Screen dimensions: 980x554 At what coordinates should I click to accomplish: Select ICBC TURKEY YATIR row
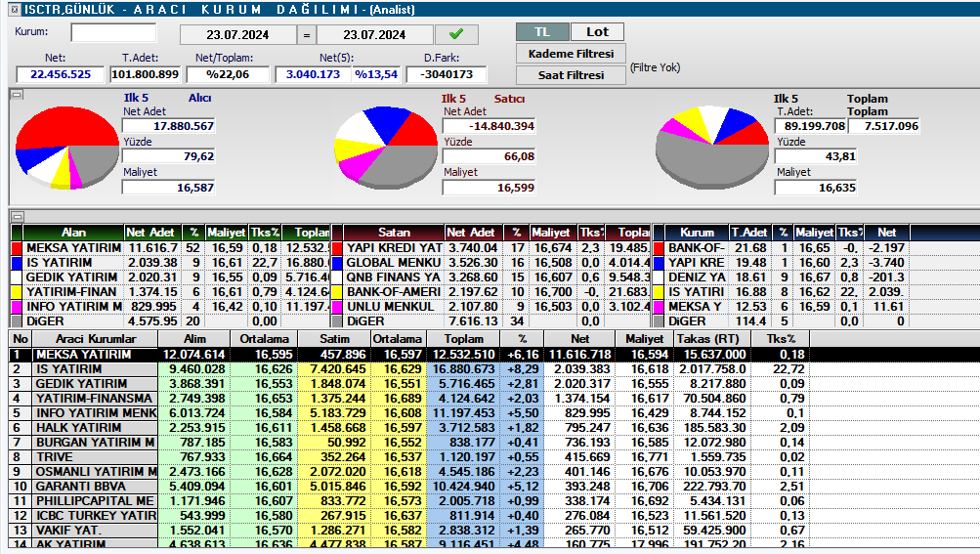493,516
